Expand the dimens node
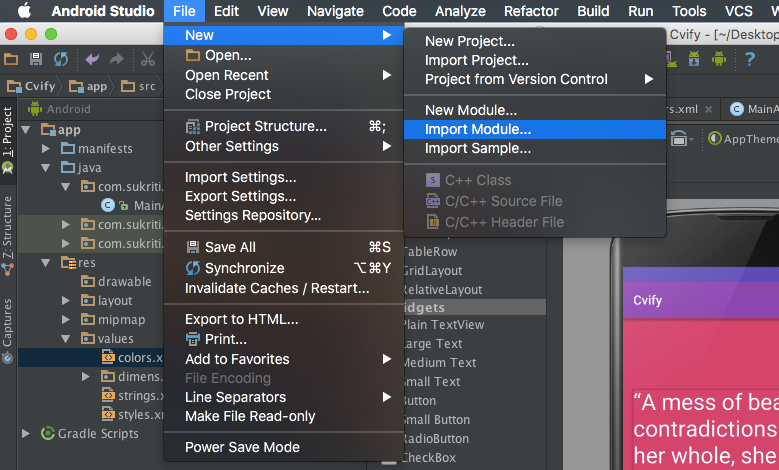The image size is (779, 470). [85, 377]
